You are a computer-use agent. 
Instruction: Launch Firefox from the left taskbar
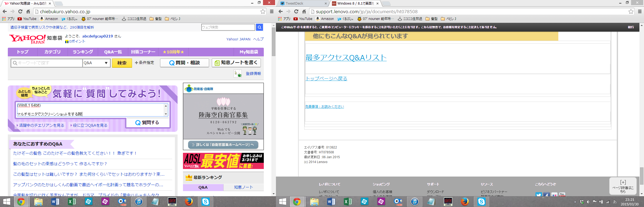click(x=189, y=202)
